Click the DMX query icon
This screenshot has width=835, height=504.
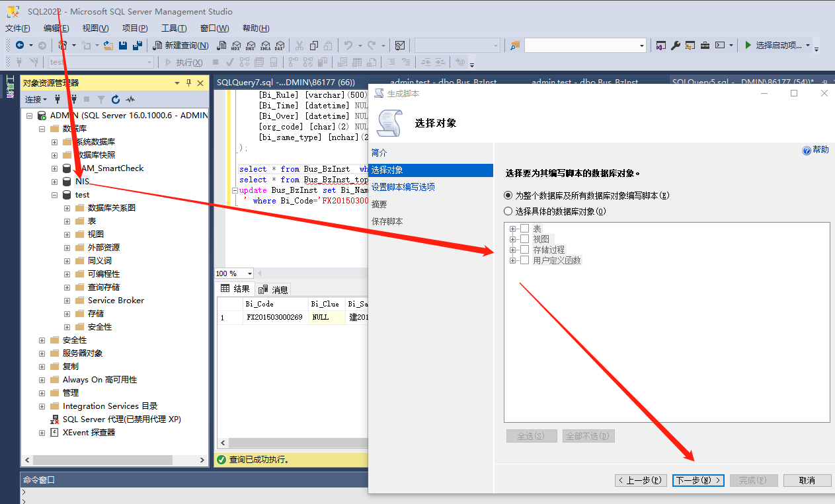[251, 46]
